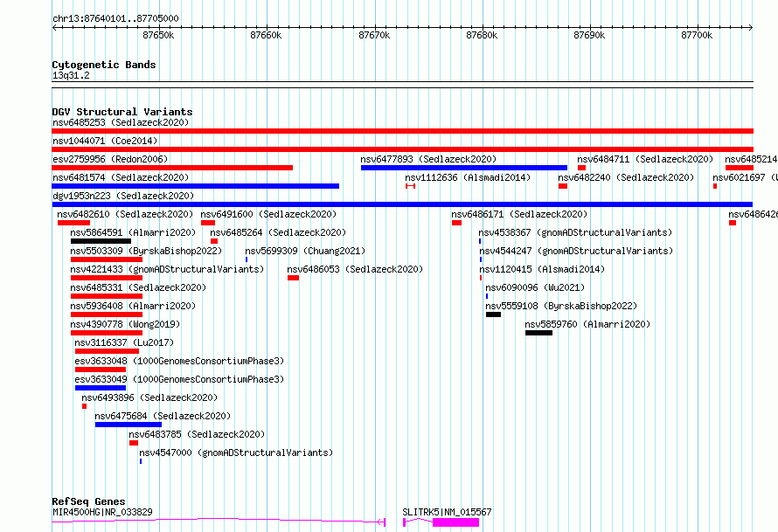The width and height of the screenshot is (778, 532).
Task: Select nsv1120415 (Alsmadi2014) label
Action: pos(542,269)
